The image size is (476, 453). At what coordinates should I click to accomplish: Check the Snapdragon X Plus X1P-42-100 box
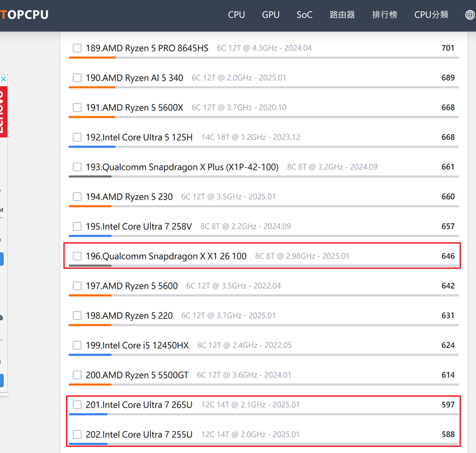point(77,167)
